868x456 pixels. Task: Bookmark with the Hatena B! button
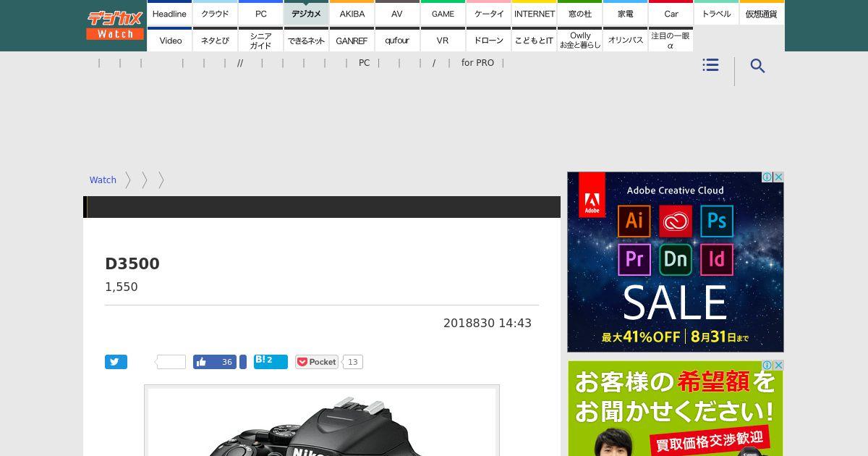click(x=271, y=362)
